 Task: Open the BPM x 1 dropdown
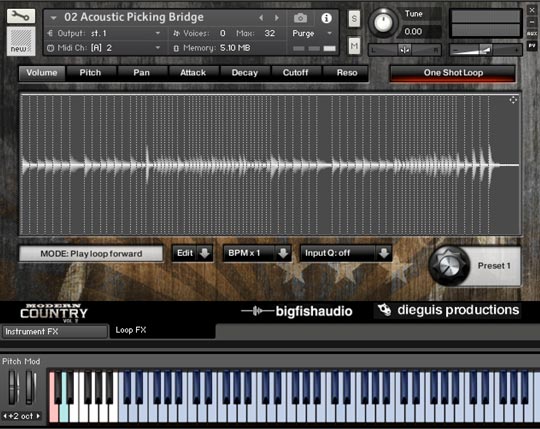coord(283,253)
